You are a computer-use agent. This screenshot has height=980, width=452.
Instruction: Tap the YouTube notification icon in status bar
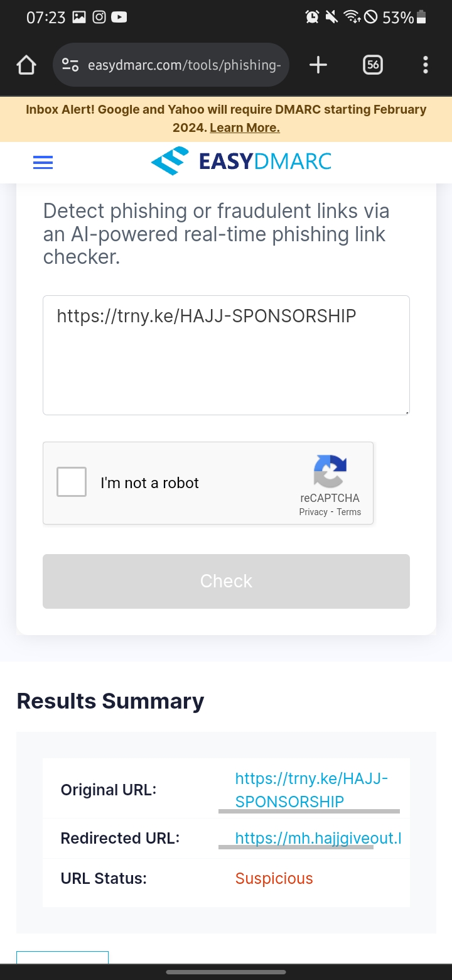click(x=119, y=18)
